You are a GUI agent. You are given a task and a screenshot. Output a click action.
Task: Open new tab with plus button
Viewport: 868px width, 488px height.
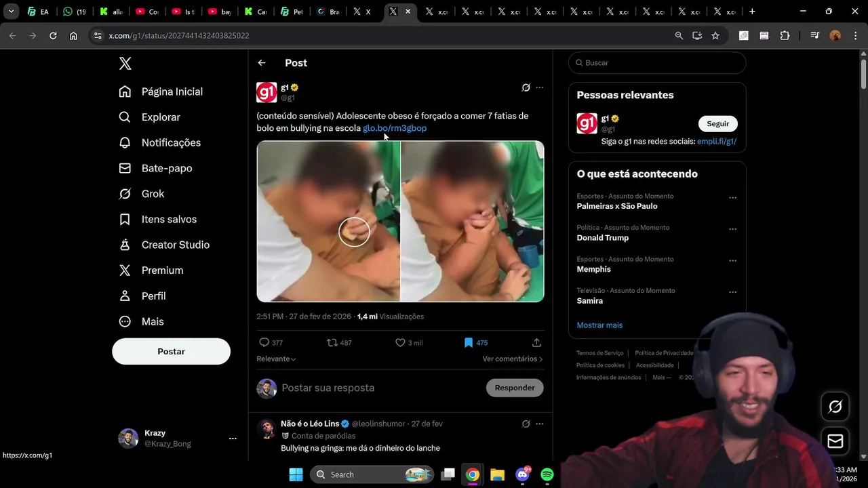tap(752, 12)
